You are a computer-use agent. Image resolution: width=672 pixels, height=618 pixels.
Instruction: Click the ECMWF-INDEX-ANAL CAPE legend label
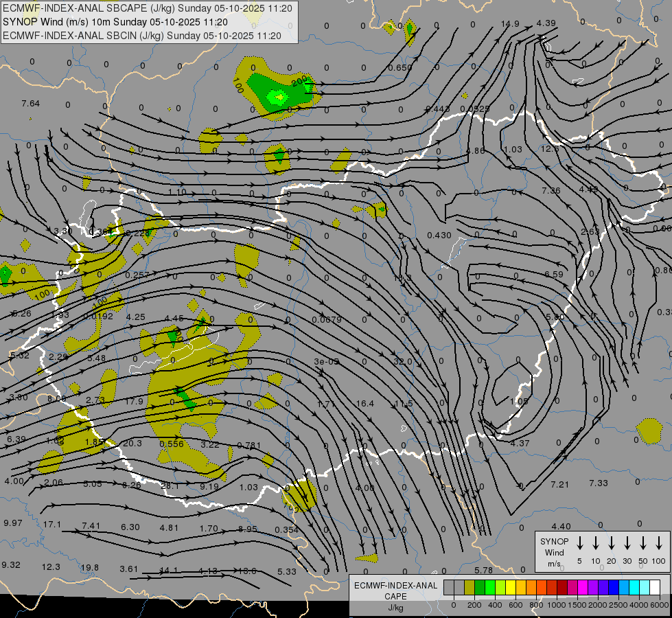(x=395, y=591)
